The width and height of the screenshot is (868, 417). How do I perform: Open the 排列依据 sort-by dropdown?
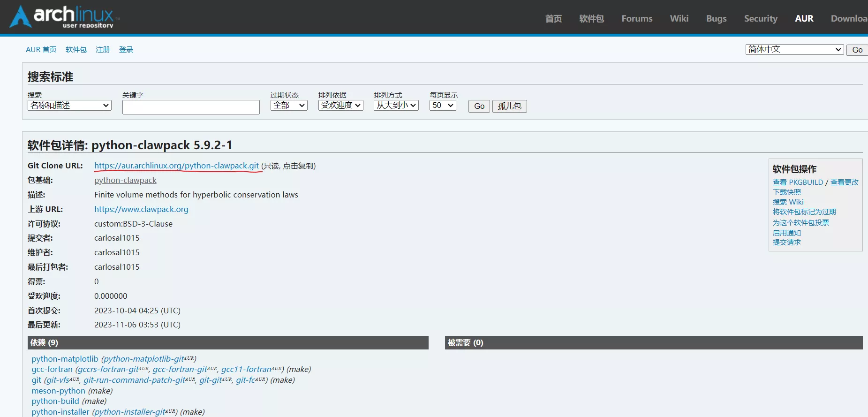pyautogui.click(x=341, y=106)
